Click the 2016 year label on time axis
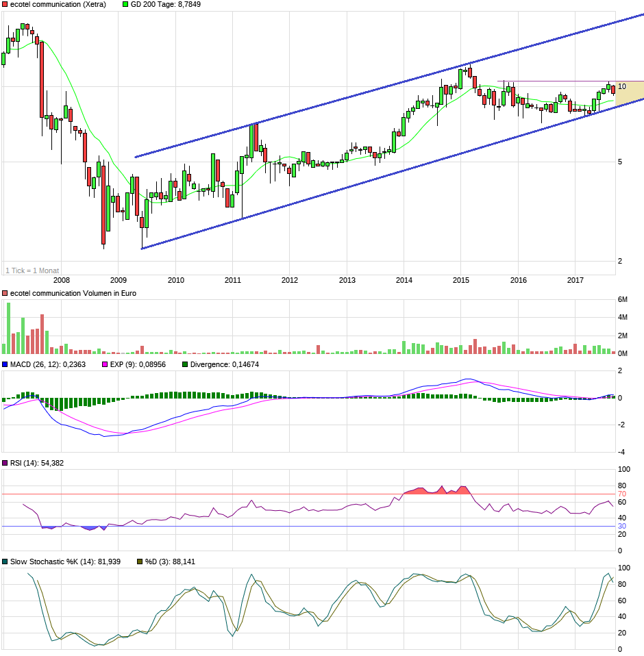Image resolution: width=644 pixels, height=656 pixels. [x=518, y=280]
